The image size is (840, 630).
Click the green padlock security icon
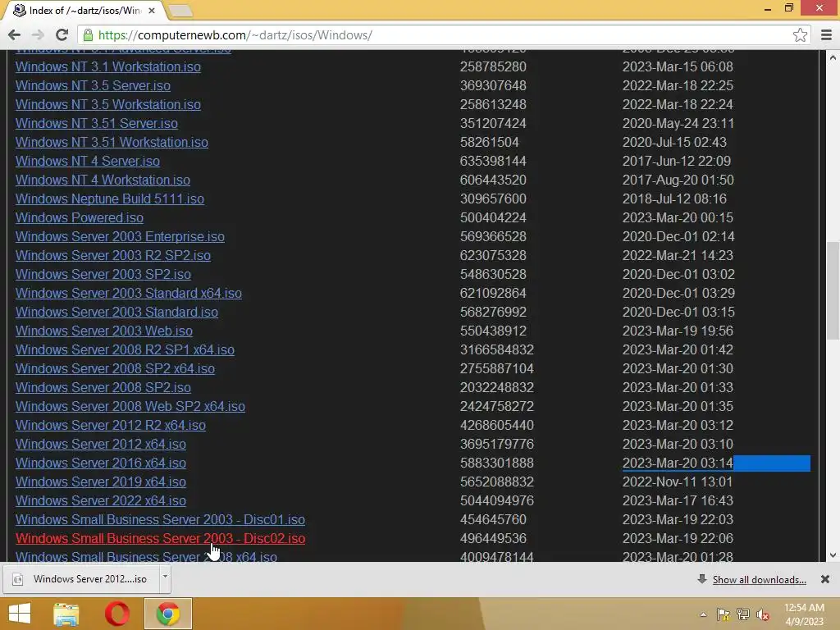point(88,34)
